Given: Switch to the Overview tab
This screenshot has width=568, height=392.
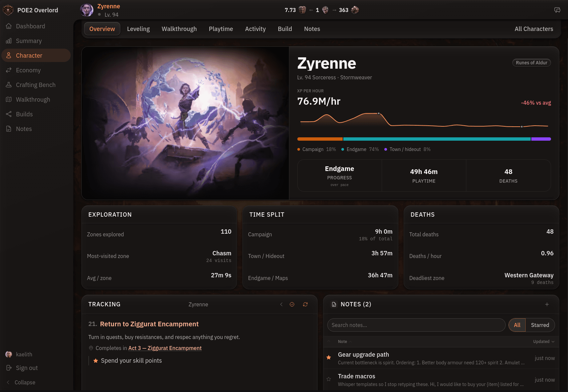Looking at the screenshot, I should tap(102, 29).
